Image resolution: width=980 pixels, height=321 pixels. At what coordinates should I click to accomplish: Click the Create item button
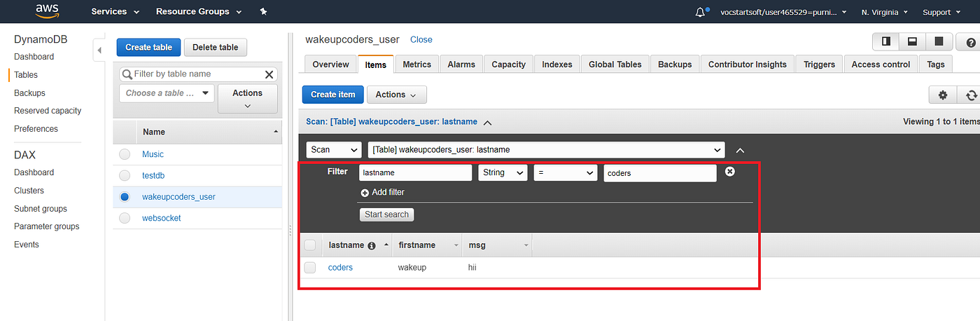point(333,95)
